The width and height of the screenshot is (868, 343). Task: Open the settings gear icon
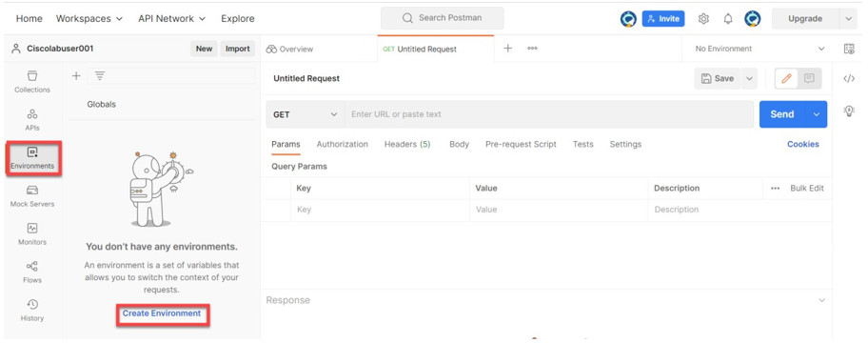pyautogui.click(x=703, y=18)
